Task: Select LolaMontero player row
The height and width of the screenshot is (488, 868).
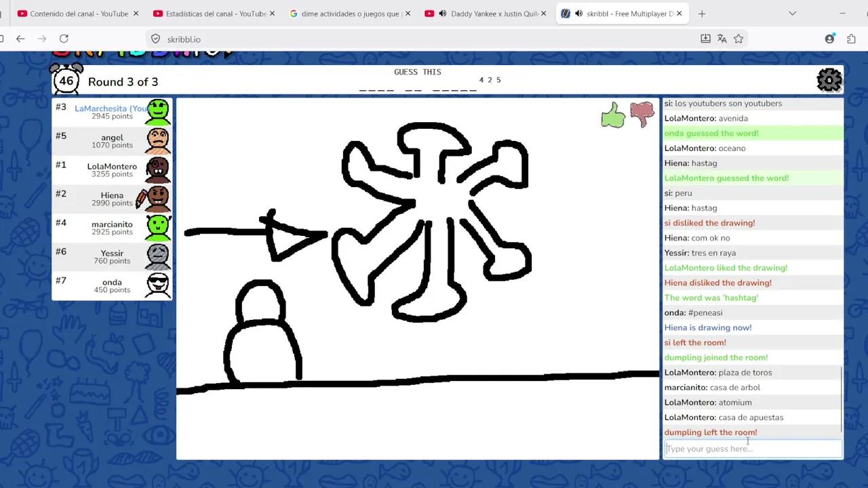Action: 112,169
